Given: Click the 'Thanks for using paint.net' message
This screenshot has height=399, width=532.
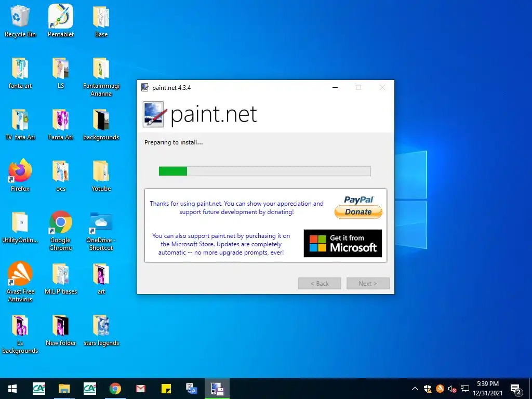Looking at the screenshot, I should pos(236,208).
